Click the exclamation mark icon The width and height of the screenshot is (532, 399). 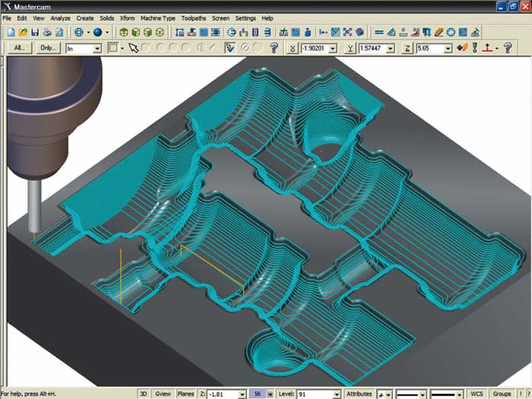pyautogui.click(x=475, y=48)
